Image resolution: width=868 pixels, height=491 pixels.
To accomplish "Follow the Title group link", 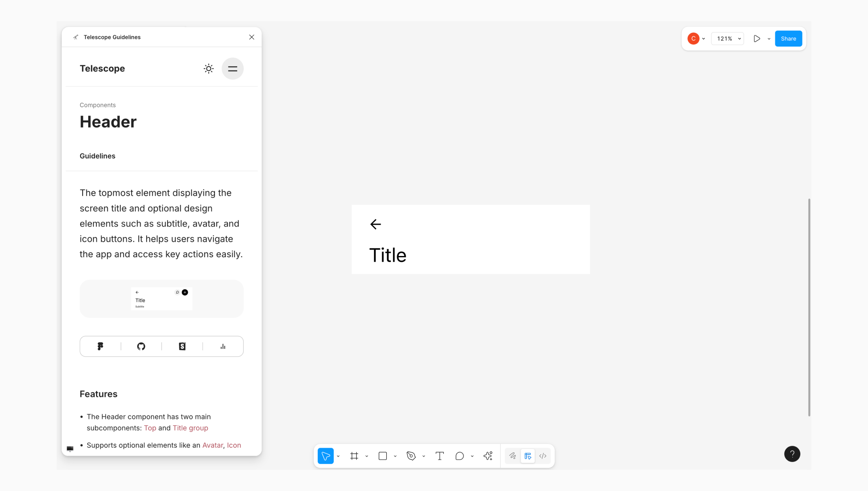I will (x=190, y=428).
